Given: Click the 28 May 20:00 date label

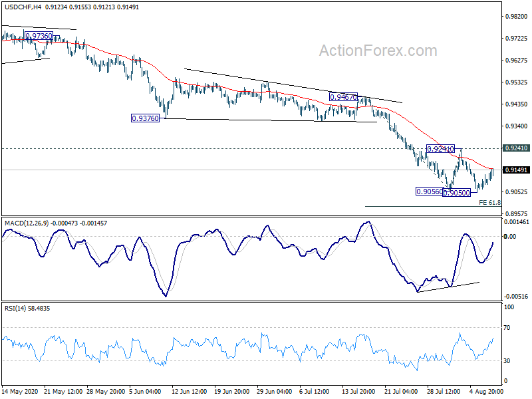Looking at the screenshot, I should [106, 392].
